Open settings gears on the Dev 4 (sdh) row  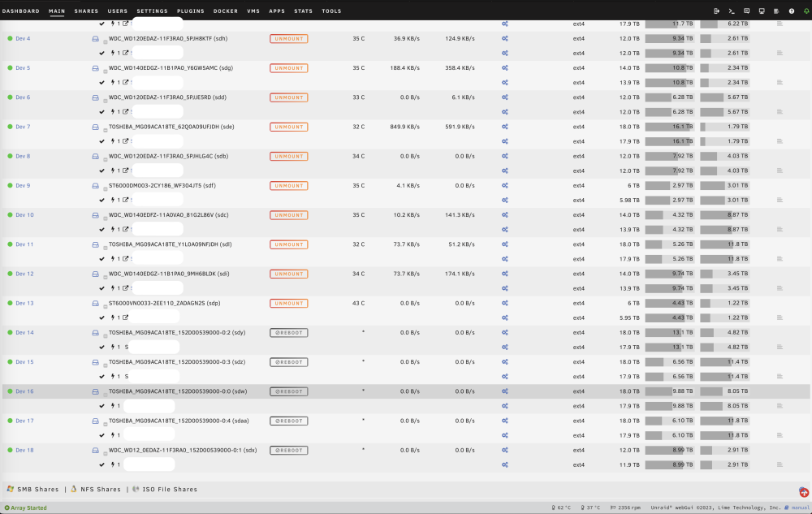[505, 38]
